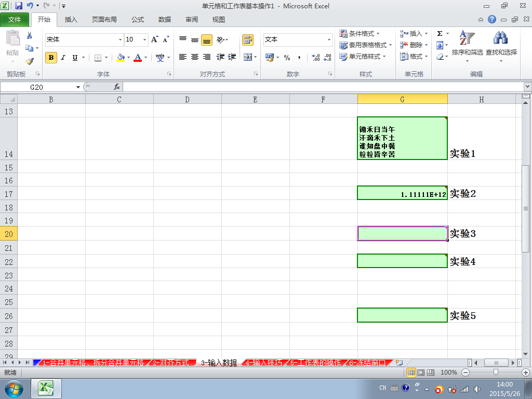The width and height of the screenshot is (532, 399).
Task: Click the vertical scrollbar thumb
Action: [x=526, y=208]
